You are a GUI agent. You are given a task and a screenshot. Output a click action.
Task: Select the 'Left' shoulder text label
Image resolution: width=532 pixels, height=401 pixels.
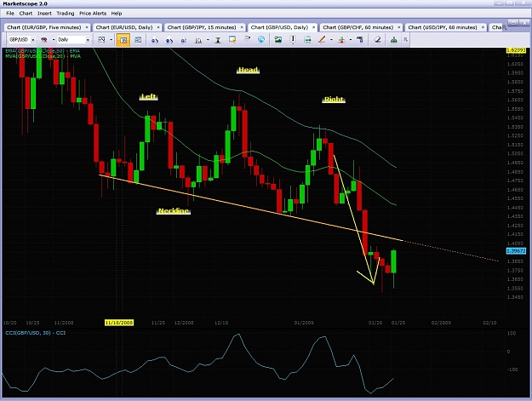(x=148, y=97)
